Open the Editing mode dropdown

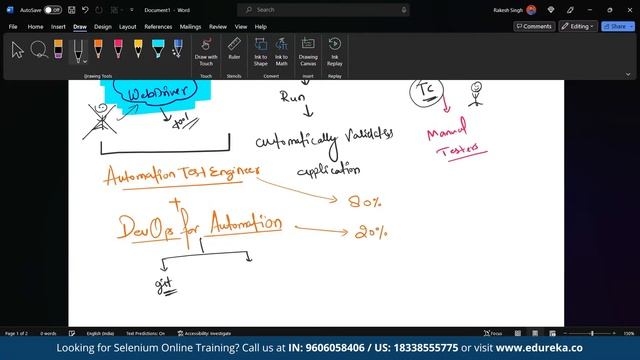(578, 26)
